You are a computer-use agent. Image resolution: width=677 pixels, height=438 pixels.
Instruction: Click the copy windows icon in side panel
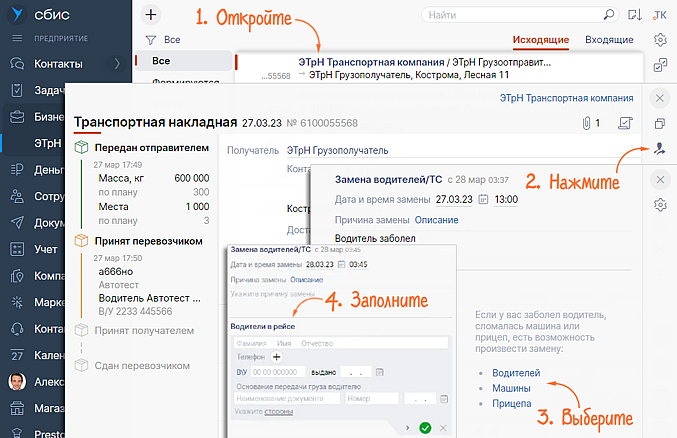(x=659, y=124)
